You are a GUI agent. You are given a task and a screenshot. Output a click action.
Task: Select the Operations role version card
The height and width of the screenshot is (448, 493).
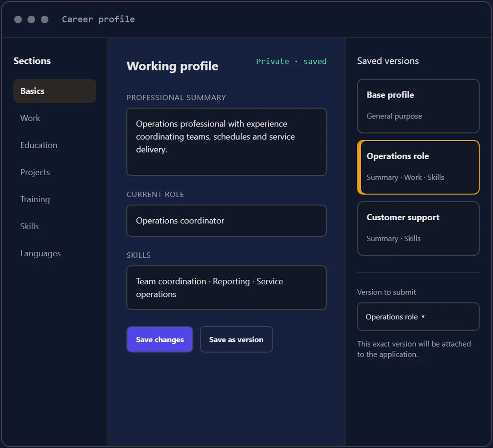pos(418,167)
